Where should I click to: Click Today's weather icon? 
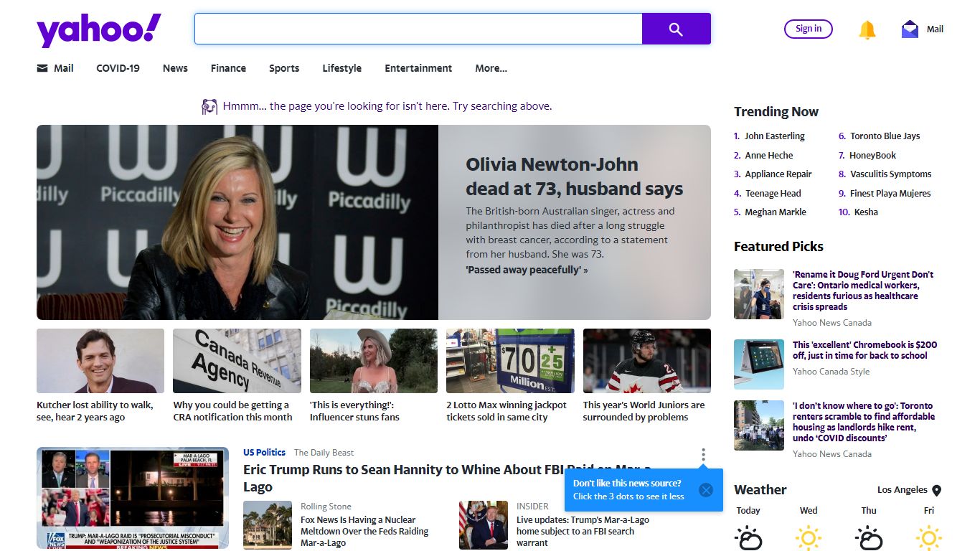(748, 537)
